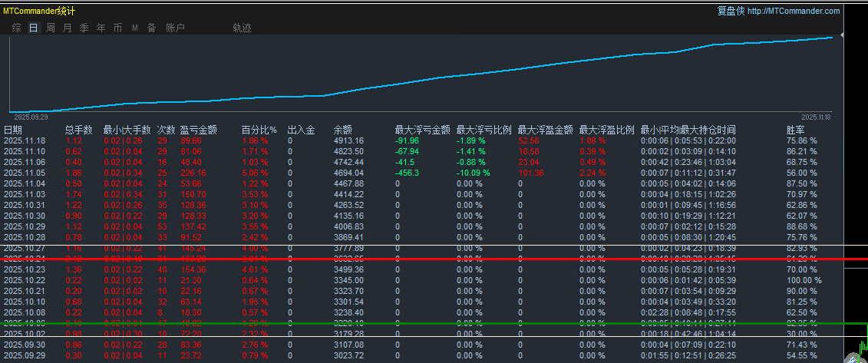Viewport: 868px width, 363px height.
Task: Open the 月 monthly statistics tab
Action: (x=67, y=28)
